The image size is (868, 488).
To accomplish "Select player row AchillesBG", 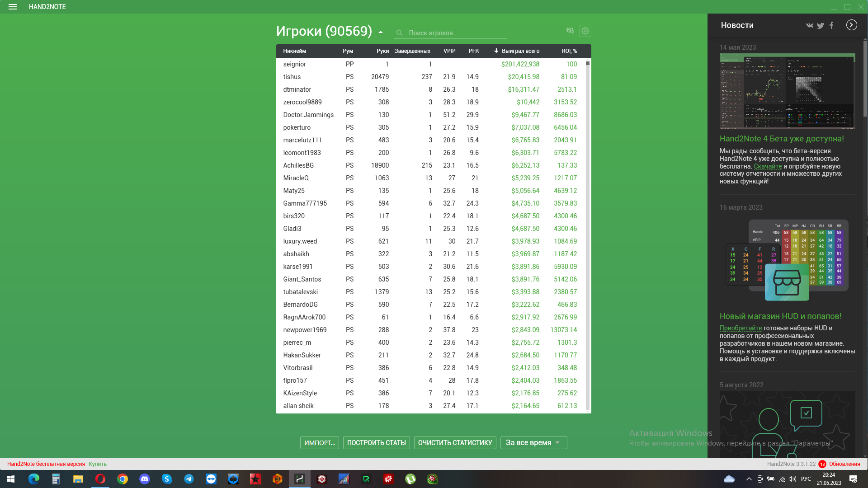I will click(x=430, y=165).
